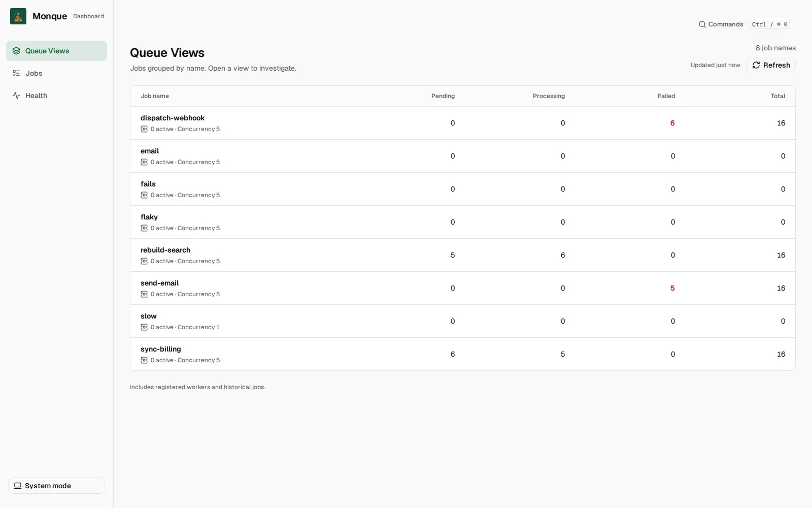Click the Total column header
Image resolution: width=812 pixels, height=508 pixels.
pyautogui.click(x=778, y=96)
